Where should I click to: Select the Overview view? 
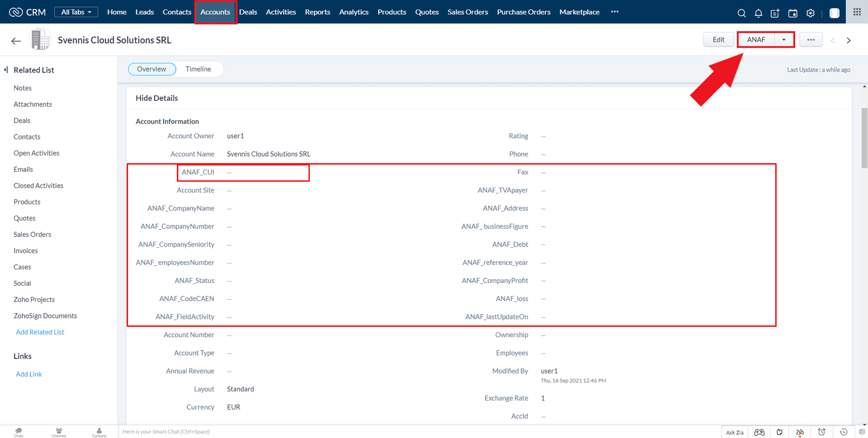[152, 69]
